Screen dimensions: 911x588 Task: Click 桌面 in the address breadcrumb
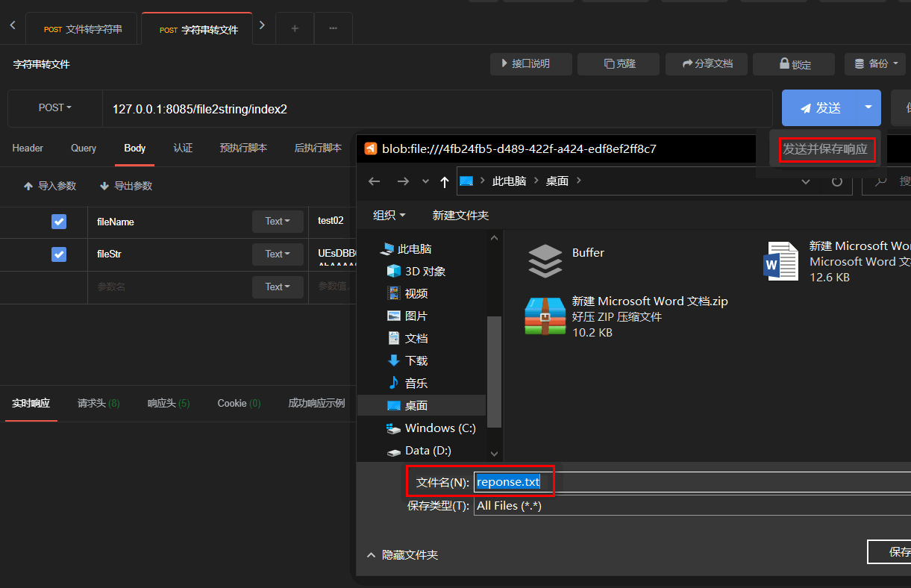coord(557,181)
